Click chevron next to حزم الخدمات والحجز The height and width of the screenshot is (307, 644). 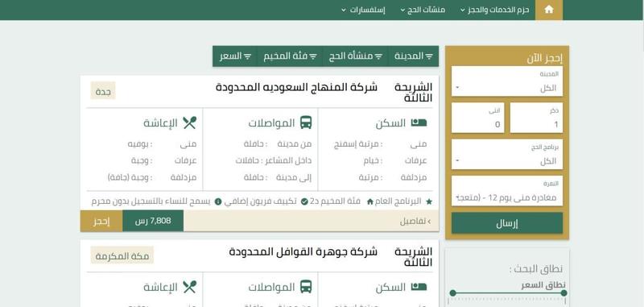click(463, 10)
